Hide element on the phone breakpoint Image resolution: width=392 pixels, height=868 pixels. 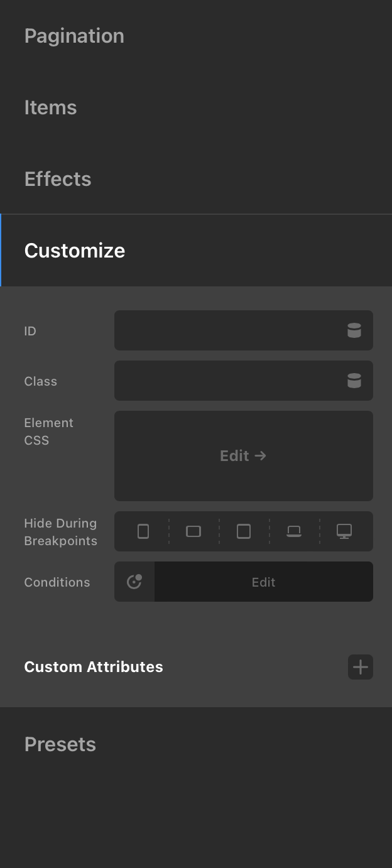143,531
